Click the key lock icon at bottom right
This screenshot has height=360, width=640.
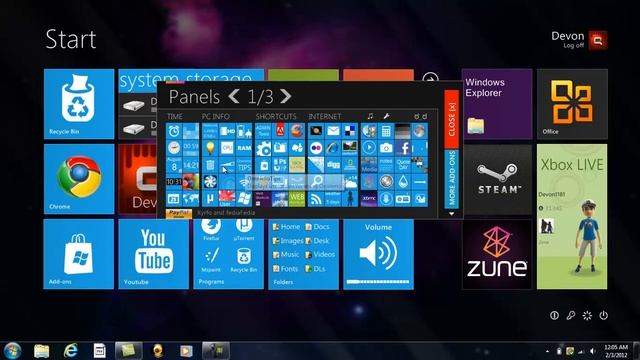(571, 315)
